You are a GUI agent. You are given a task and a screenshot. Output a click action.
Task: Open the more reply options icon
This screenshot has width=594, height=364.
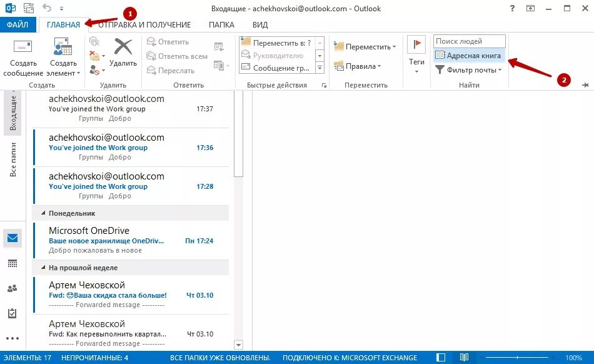click(221, 65)
